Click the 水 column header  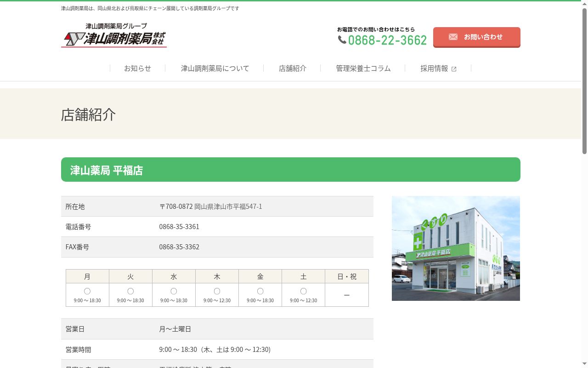[x=174, y=276]
